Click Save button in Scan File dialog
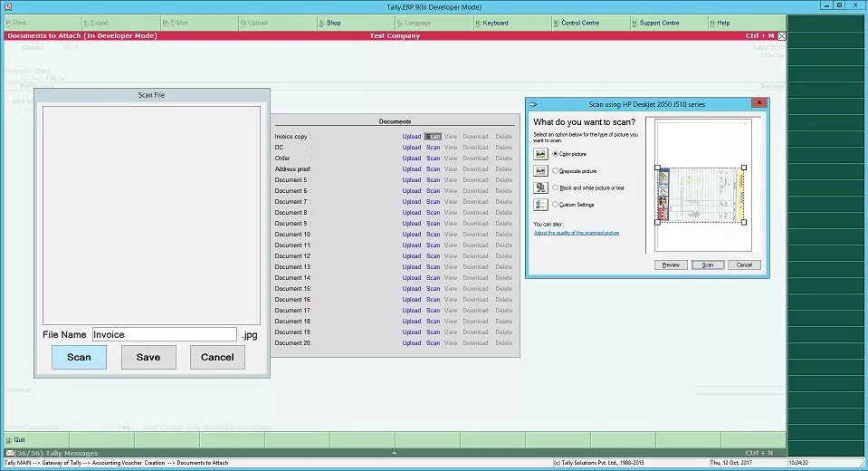 [x=148, y=358]
